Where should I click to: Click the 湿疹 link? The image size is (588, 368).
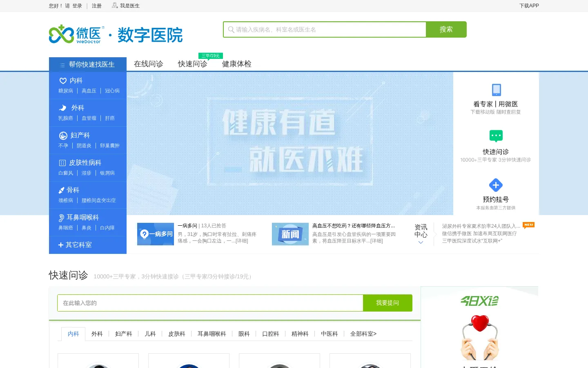coord(87,173)
